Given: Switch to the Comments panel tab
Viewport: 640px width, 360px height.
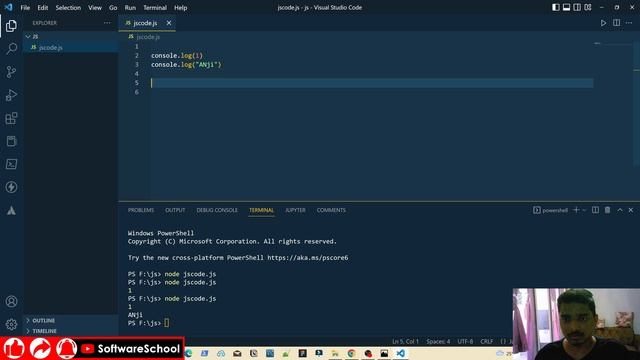Looking at the screenshot, I should (331, 210).
